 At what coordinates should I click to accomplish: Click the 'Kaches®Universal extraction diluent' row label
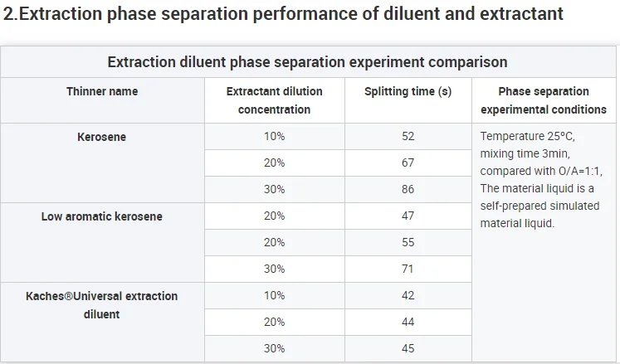102,305
